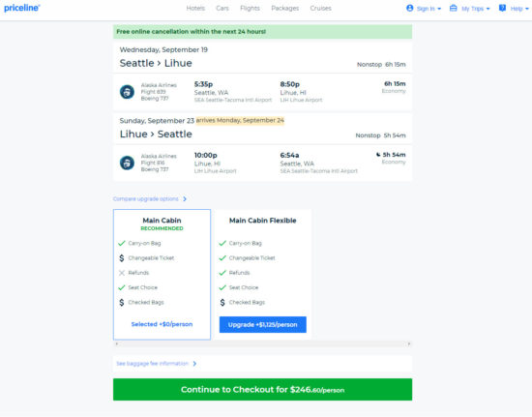Continue to Checkout for $246.60/person
The width and height of the screenshot is (532, 417).
pos(262,390)
